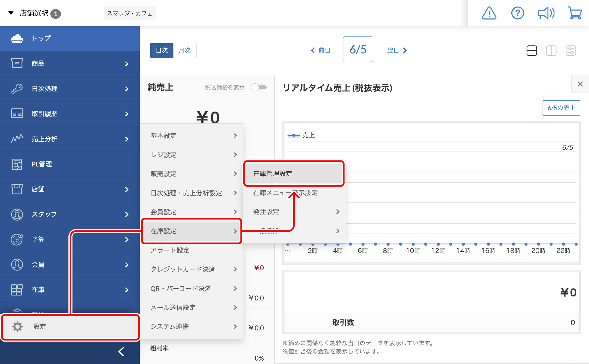Click the box icon beside 商品

[x=17, y=63]
